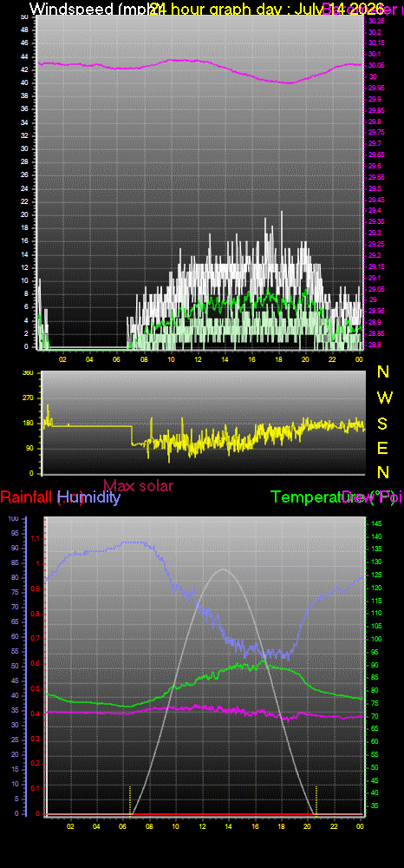
Task: Click the S wind direction letter
Action: pos(382,424)
